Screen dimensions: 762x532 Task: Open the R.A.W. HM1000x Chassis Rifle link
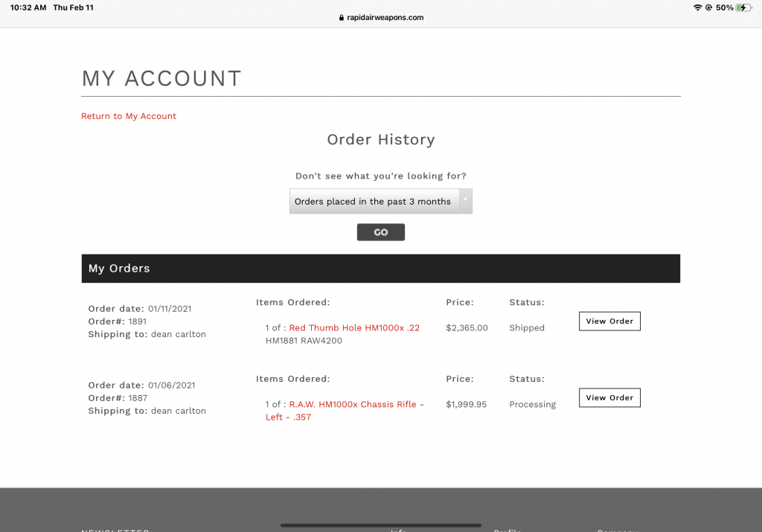(x=345, y=411)
